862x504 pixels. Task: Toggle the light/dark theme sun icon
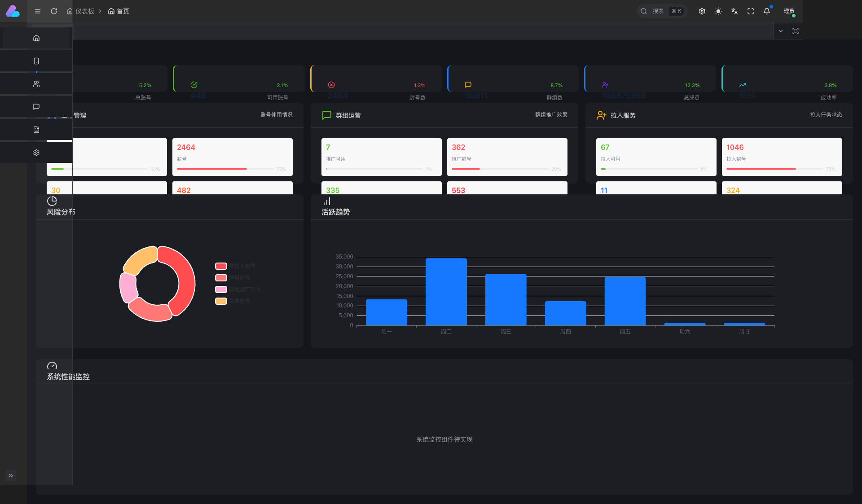pyautogui.click(x=718, y=11)
